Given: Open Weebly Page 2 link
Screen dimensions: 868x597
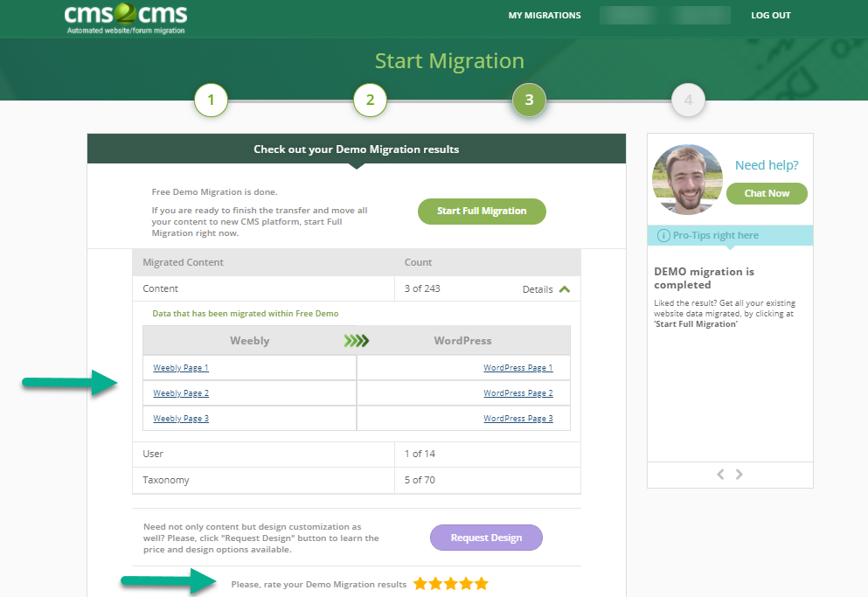Looking at the screenshot, I should [180, 393].
